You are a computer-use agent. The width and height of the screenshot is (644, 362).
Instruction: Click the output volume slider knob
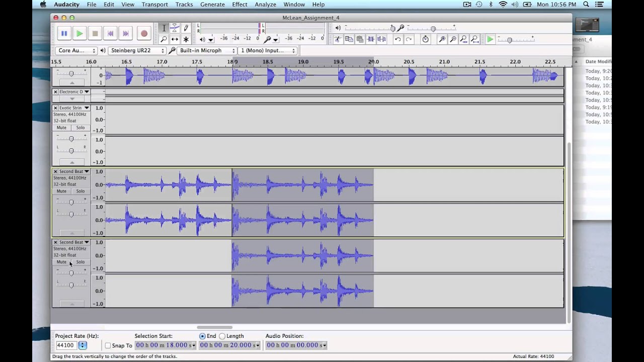point(393,29)
